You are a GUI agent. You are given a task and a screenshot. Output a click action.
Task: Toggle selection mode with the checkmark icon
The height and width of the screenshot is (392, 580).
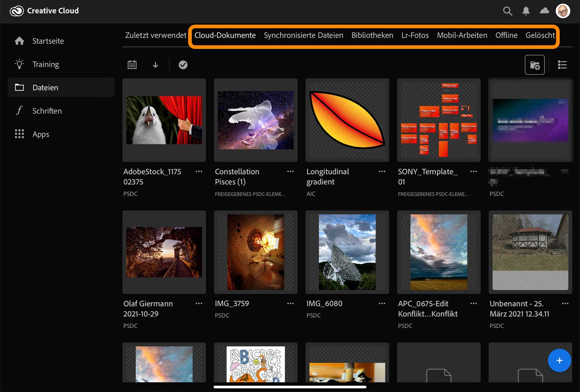point(183,65)
